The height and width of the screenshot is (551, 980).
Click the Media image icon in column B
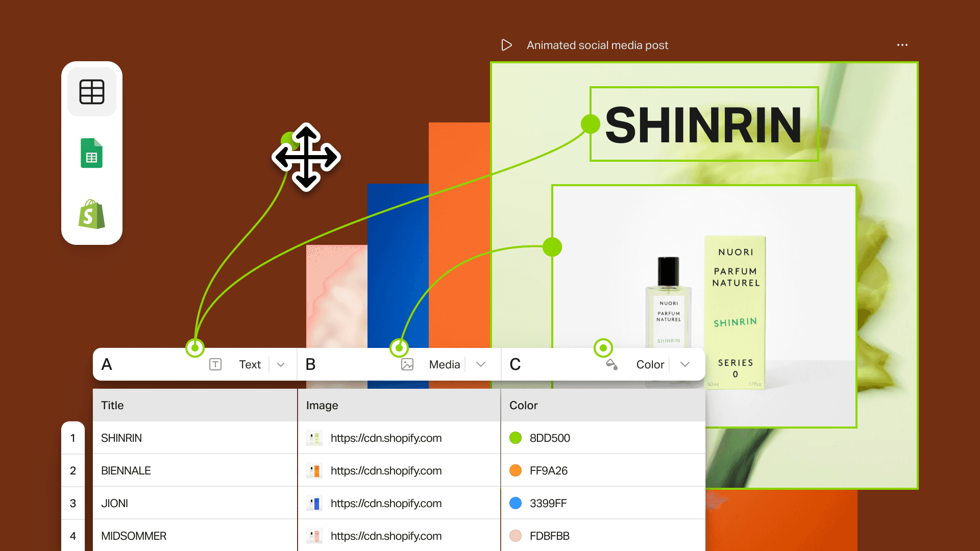coord(407,364)
